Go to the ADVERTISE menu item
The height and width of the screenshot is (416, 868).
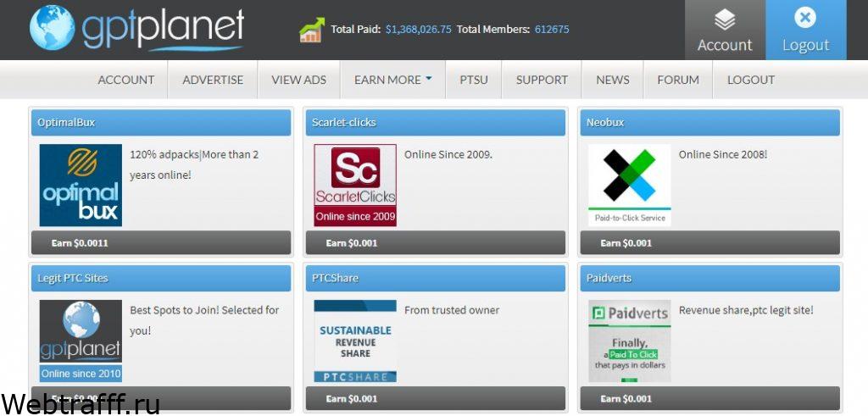point(213,80)
